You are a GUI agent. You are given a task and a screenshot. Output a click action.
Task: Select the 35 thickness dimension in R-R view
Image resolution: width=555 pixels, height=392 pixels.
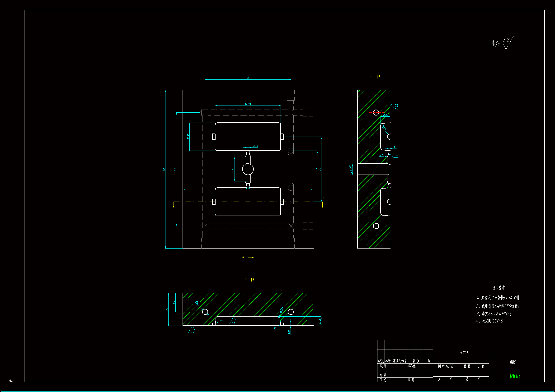tap(167, 309)
